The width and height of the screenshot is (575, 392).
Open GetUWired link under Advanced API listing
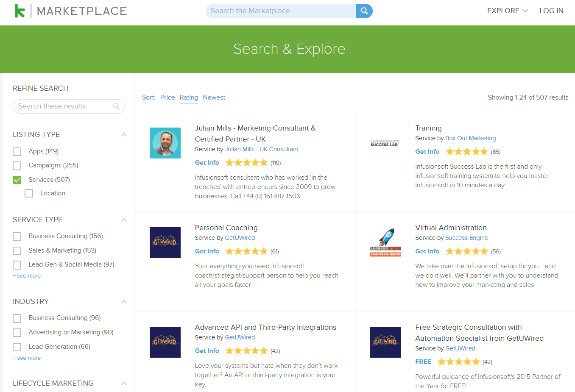tap(240, 337)
